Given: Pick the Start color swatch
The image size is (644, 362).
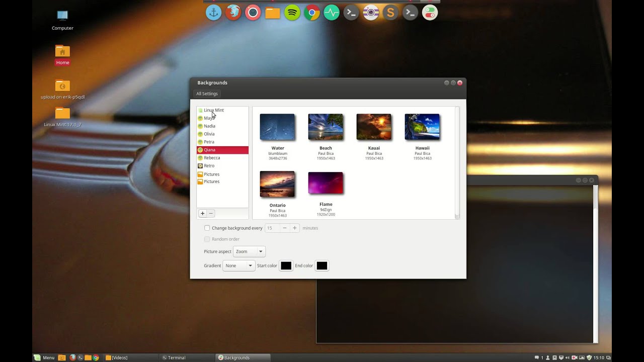Looking at the screenshot, I should click(x=286, y=265).
